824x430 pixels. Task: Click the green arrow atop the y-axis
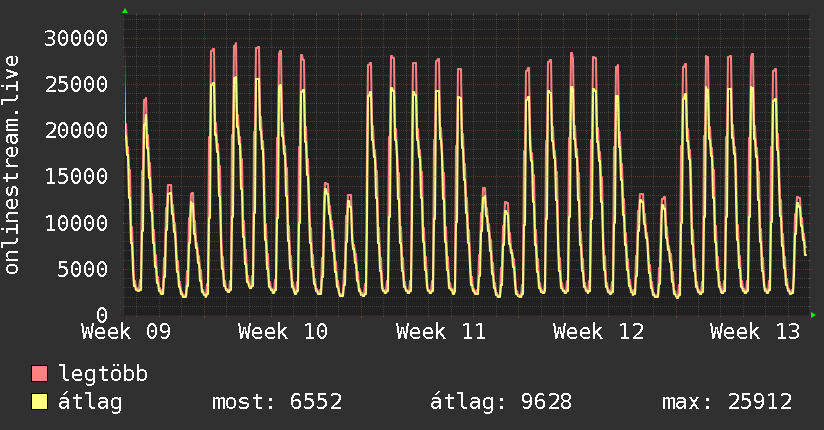tap(125, 11)
